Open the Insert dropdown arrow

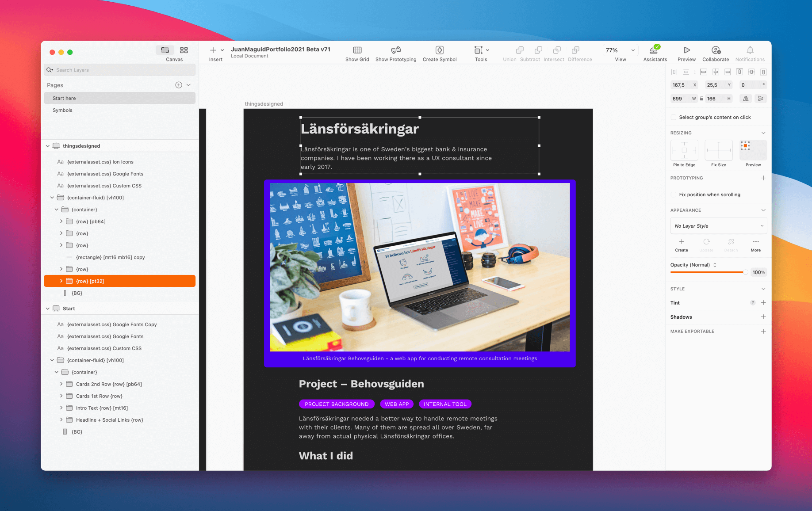[x=222, y=50]
